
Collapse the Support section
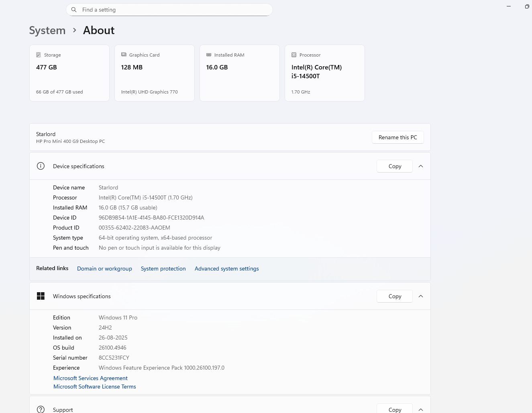pos(421,409)
